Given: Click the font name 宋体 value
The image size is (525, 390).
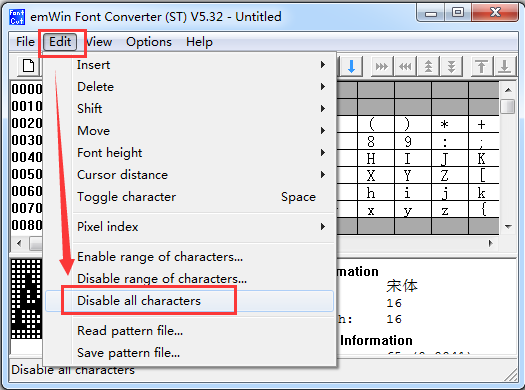Looking at the screenshot, I should click(x=402, y=286).
